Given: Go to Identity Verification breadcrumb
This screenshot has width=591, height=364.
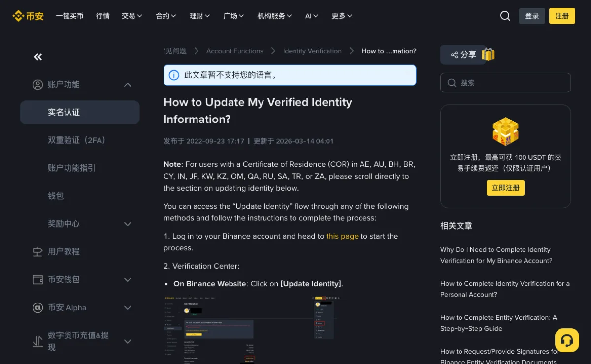Looking at the screenshot, I should click(x=312, y=51).
